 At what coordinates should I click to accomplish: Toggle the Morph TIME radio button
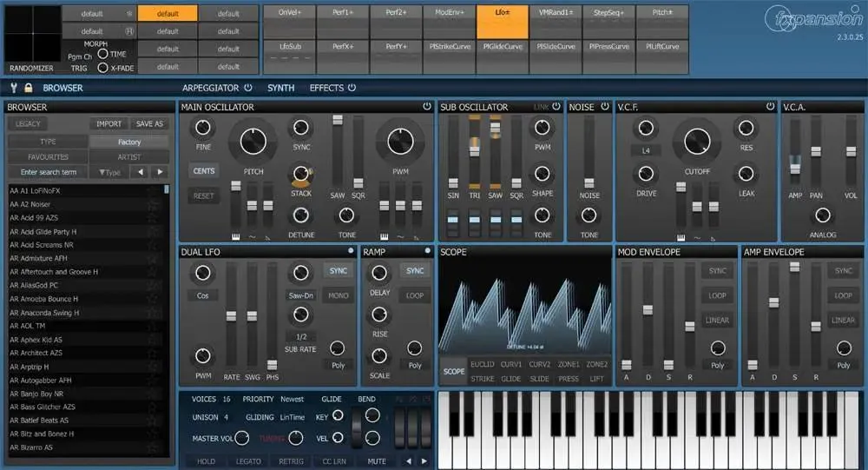[102, 54]
